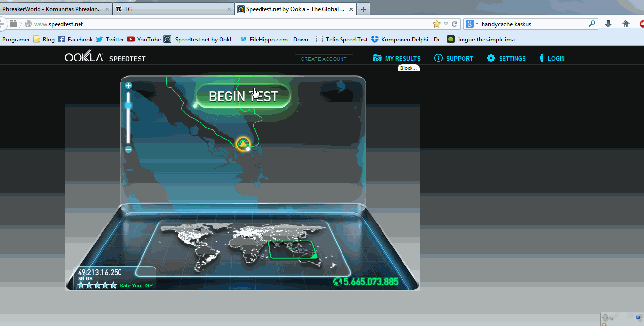Open the URL history dropdown arrow
Viewport: 644px width, 326px height.
(x=446, y=24)
